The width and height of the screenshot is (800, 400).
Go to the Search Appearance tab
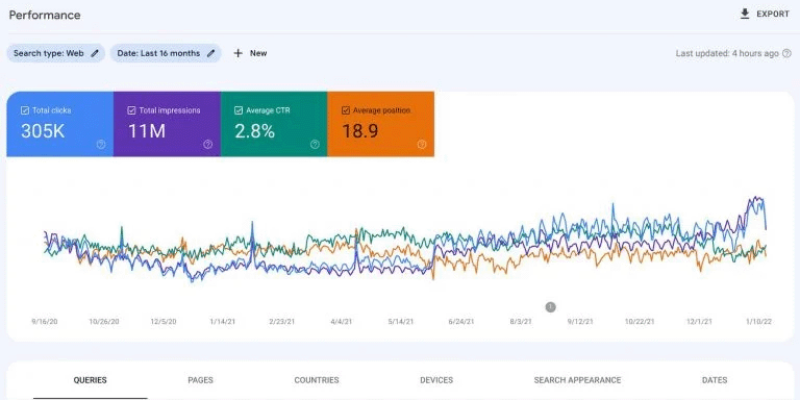coord(576,380)
